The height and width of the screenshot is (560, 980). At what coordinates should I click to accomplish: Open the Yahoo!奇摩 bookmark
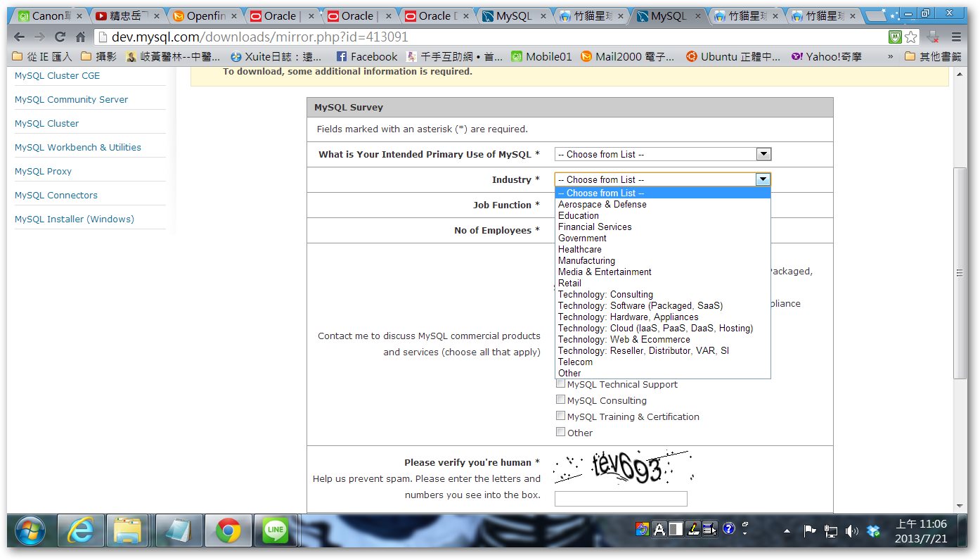coord(826,57)
